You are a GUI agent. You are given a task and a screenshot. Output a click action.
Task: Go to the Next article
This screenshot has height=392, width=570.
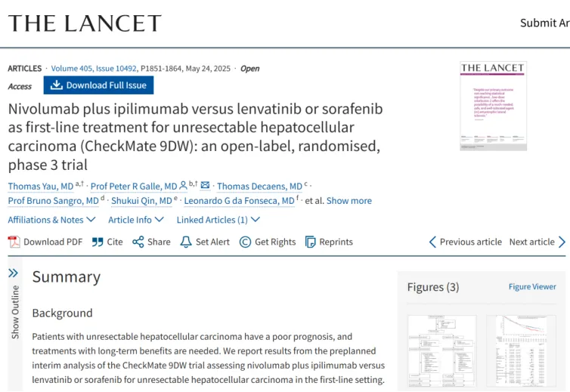[537, 242]
